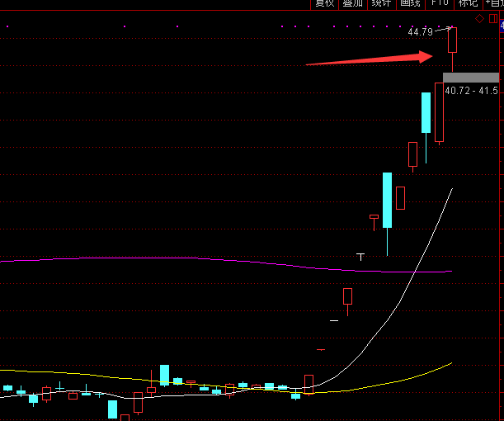Click the red rectangle panel icon at top right
The width and height of the screenshot is (504, 421).
point(493,18)
